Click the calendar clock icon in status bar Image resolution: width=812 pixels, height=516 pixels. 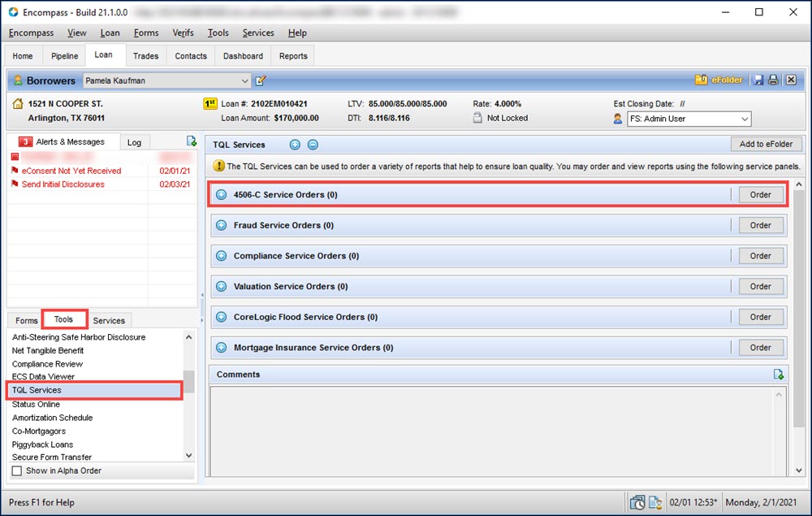637,502
